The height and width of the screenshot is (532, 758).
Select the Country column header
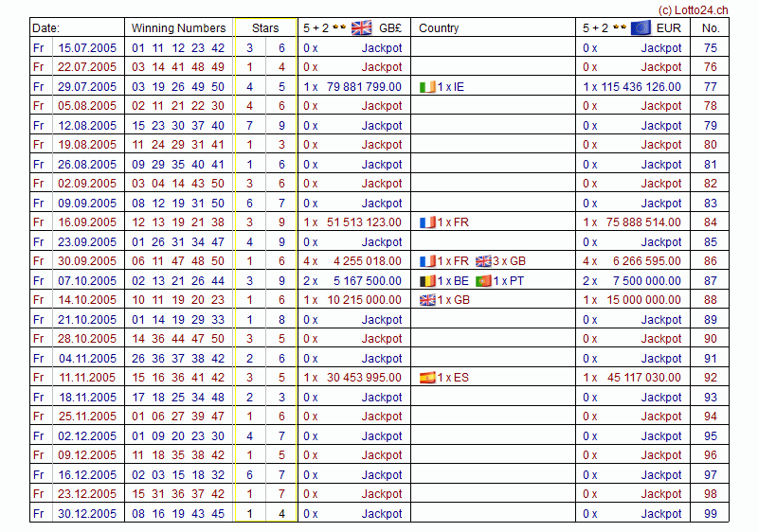pyautogui.click(x=439, y=28)
